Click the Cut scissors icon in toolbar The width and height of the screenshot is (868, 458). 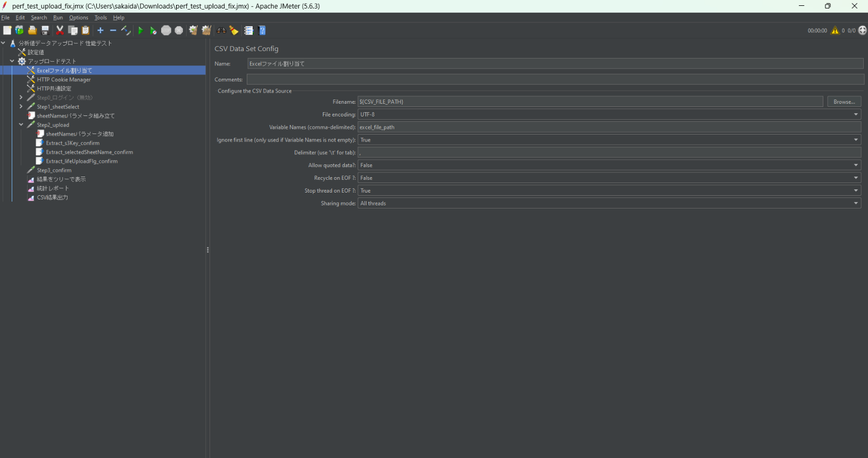(60, 31)
